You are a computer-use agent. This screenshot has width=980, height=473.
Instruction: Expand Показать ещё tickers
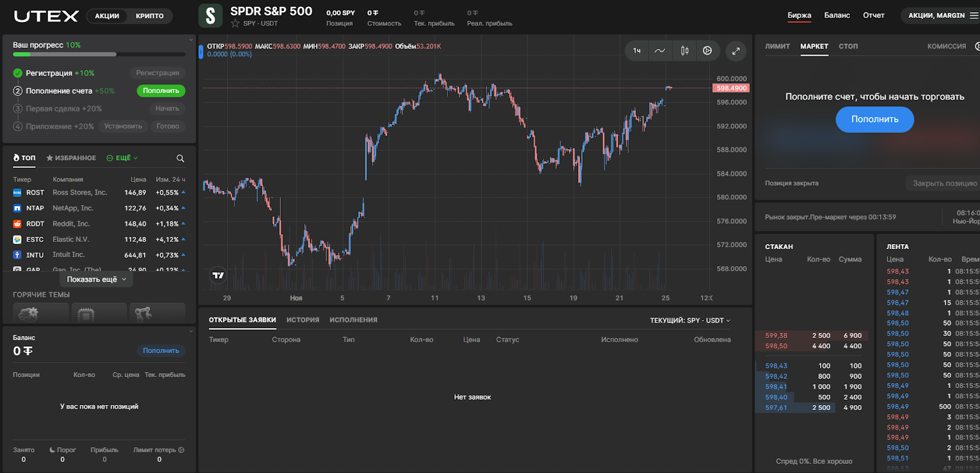[97, 279]
